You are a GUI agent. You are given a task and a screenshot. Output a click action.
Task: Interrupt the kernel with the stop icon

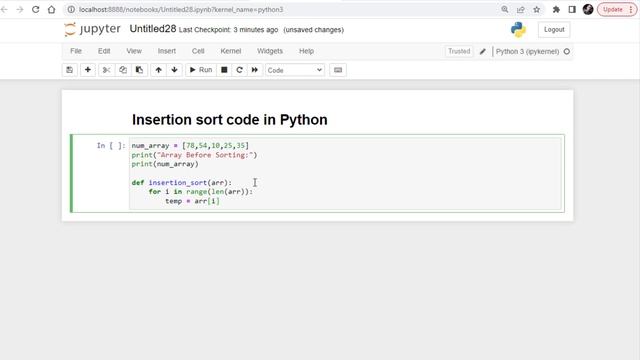click(x=224, y=70)
